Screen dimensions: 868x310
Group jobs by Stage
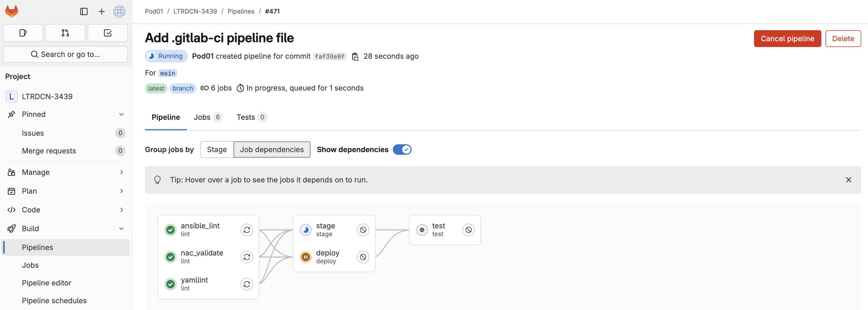coord(217,150)
